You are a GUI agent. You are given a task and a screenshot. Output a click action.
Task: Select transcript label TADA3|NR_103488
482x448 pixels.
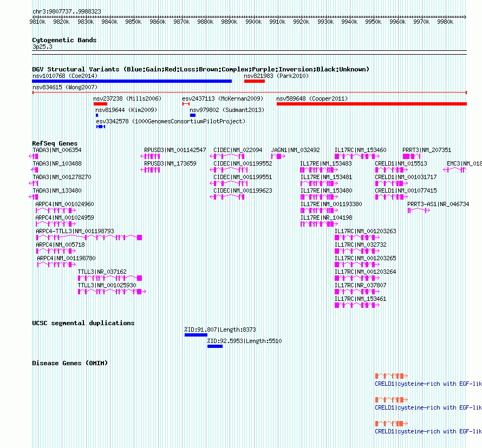coord(57,163)
